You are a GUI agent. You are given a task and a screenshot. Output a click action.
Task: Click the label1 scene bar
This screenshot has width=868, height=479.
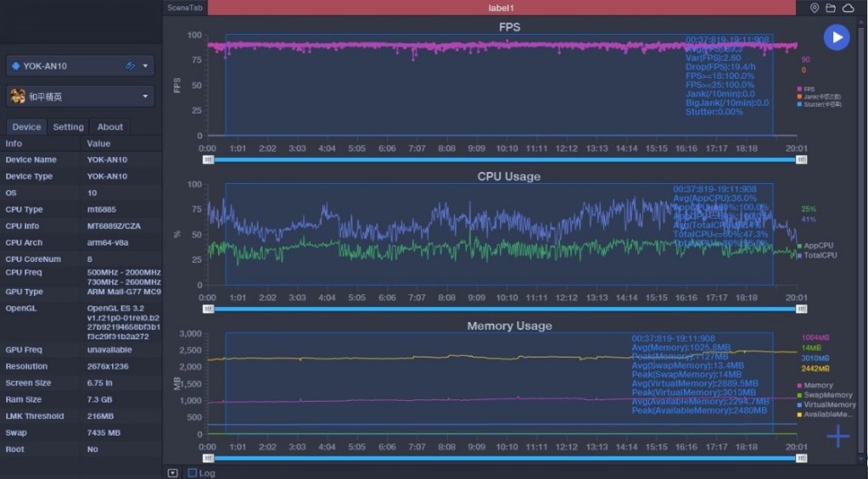pyautogui.click(x=502, y=7)
